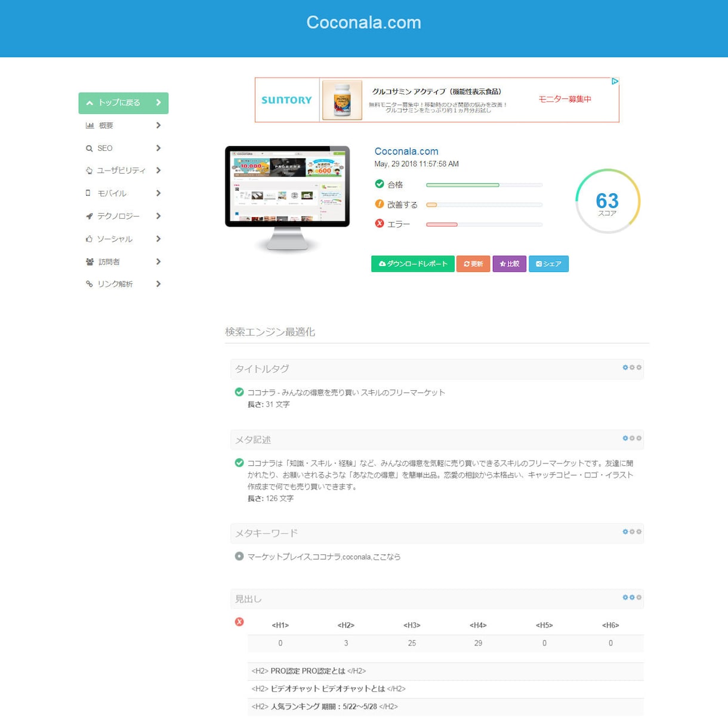Click the red error icon in 見出し
Screen dimensions: 728x723
click(x=239, y=622)
